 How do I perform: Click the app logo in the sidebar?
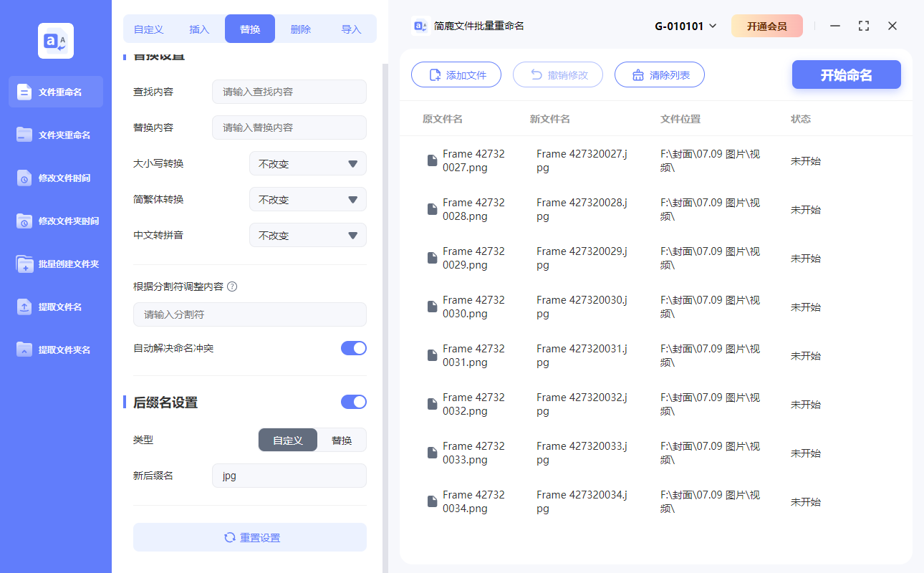56,41
